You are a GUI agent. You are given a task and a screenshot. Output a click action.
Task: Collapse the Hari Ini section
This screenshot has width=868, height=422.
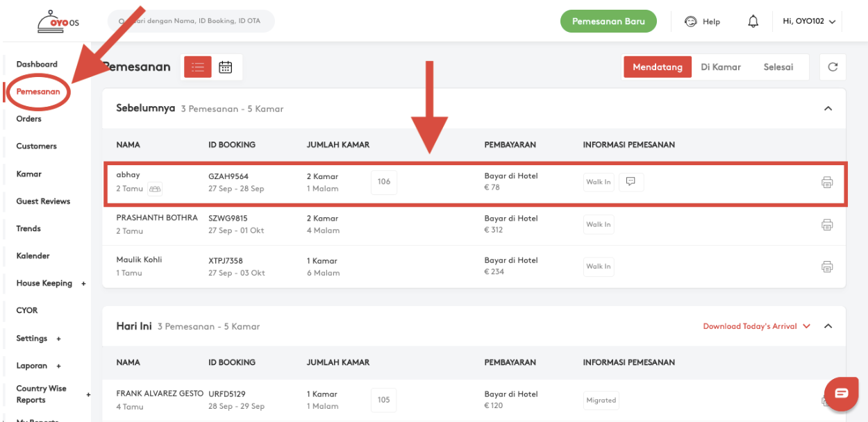[x=828, y=326]
